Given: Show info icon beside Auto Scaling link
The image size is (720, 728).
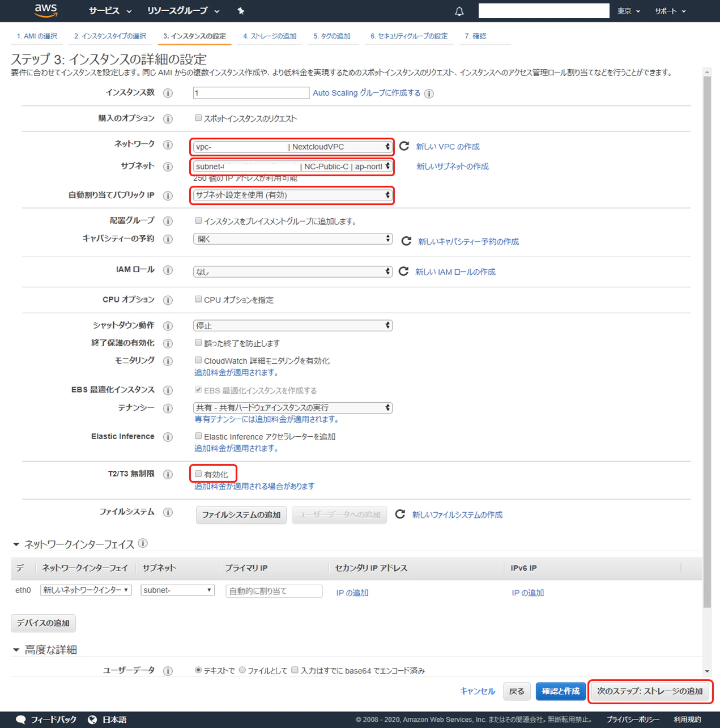Looking at the screenshot, I should coord(429,93).
